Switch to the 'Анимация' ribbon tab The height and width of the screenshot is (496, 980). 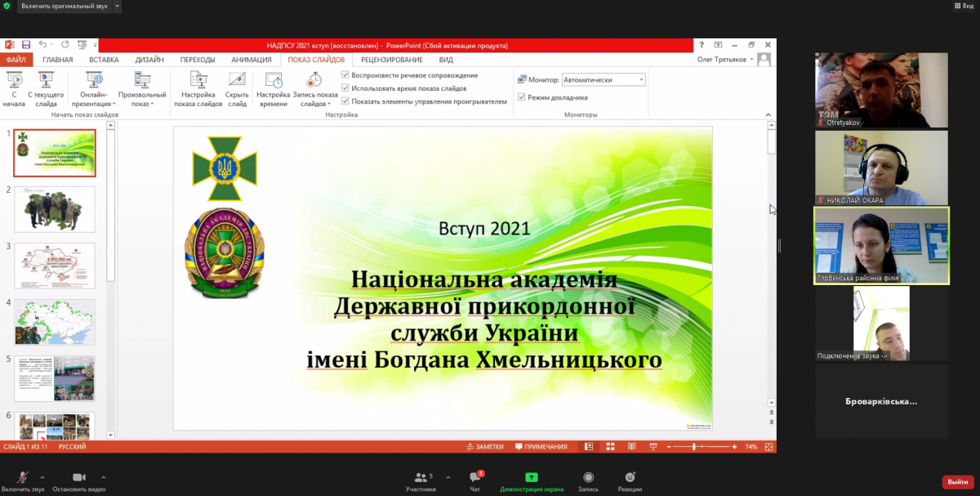251,60
